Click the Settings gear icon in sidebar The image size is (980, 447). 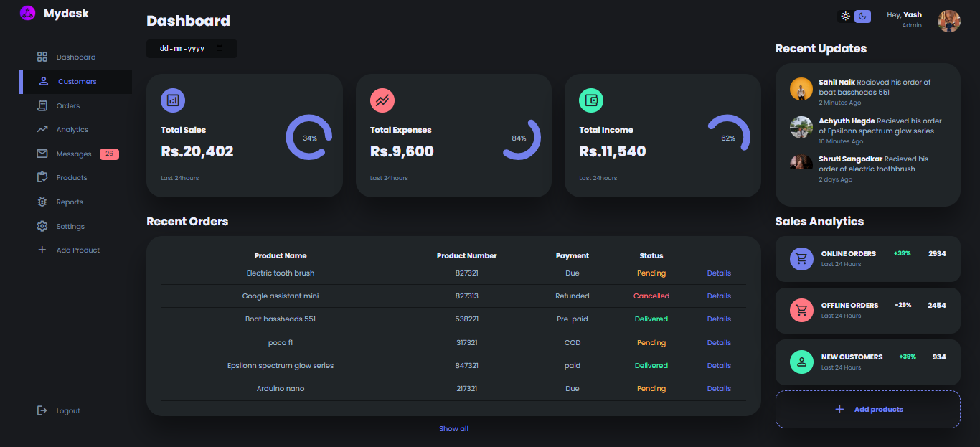[42, 226]
